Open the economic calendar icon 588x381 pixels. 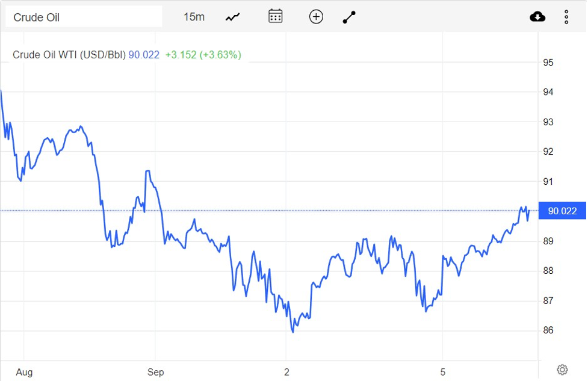click(274, 16)
